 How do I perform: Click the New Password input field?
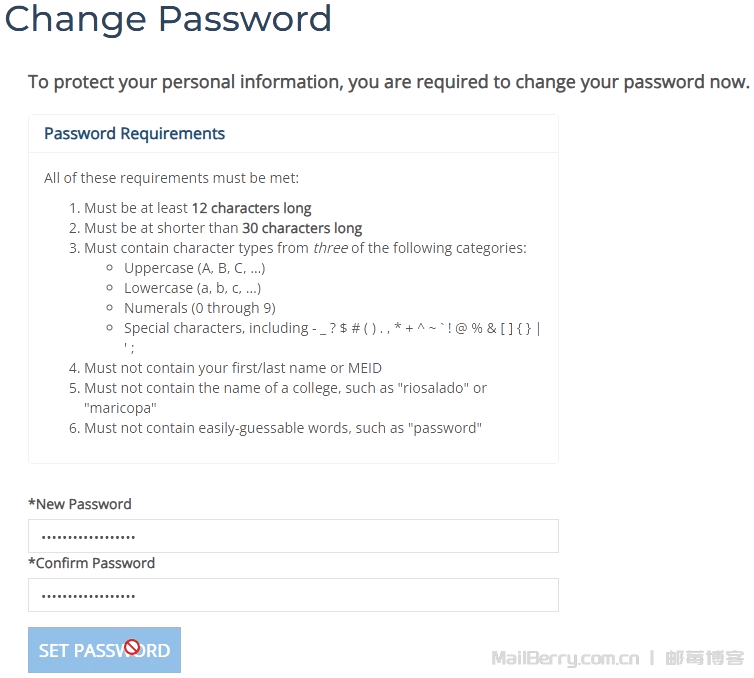[293, 536]
